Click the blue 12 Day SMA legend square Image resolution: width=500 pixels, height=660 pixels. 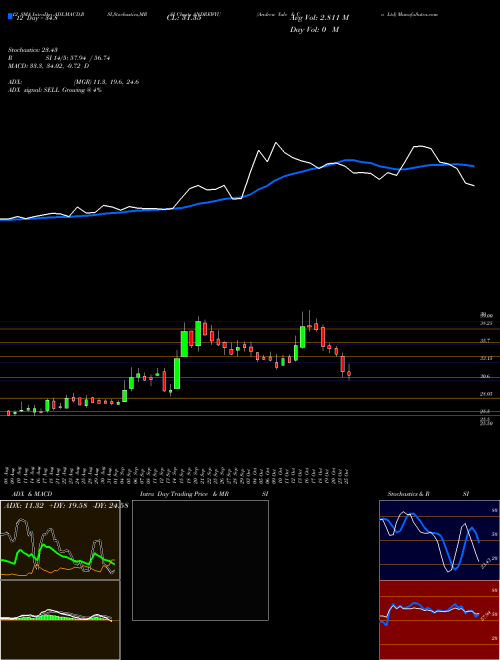11,17
